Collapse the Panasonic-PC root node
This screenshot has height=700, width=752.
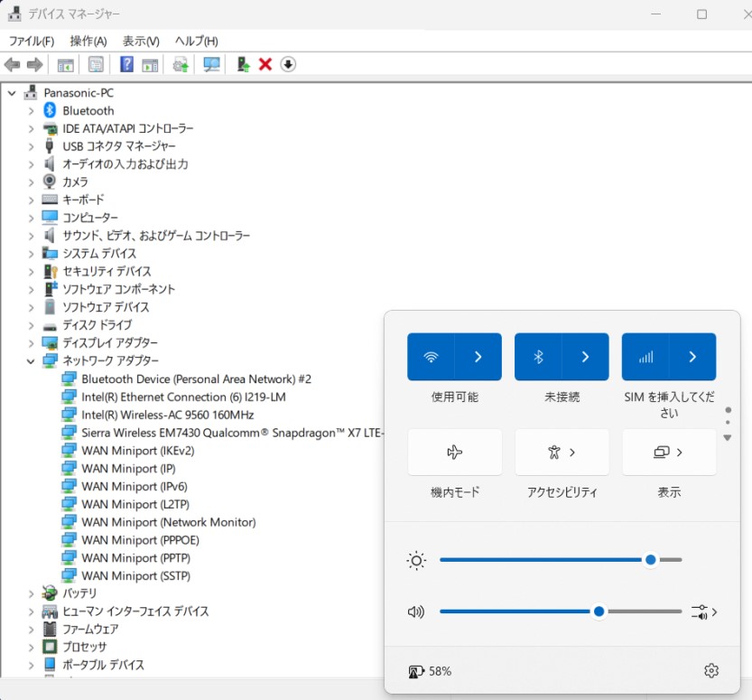(12, 93)
